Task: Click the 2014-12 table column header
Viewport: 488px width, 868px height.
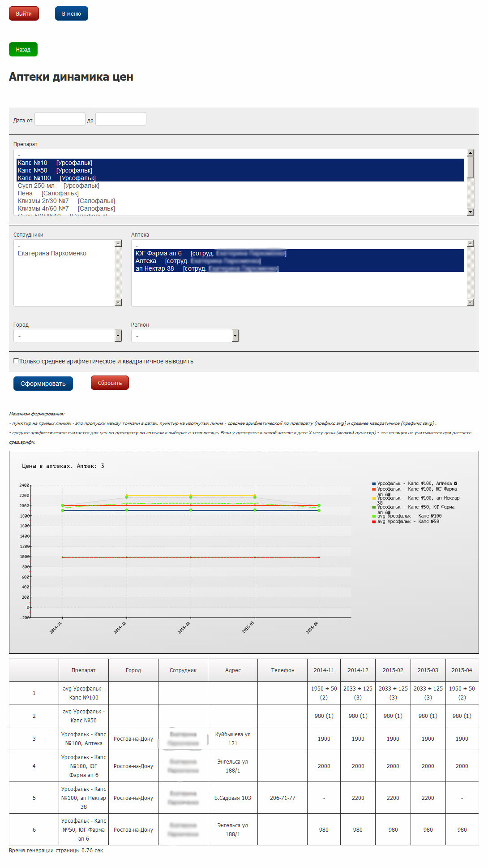Action: (358, 670)
